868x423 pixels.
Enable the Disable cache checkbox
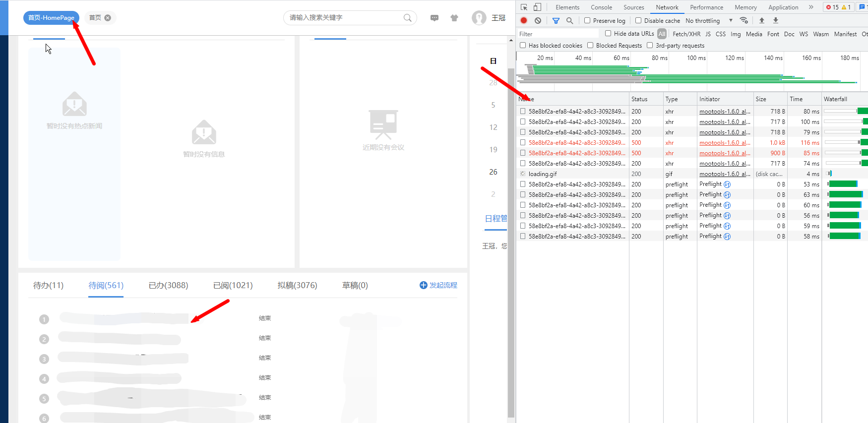coord(638,20)
